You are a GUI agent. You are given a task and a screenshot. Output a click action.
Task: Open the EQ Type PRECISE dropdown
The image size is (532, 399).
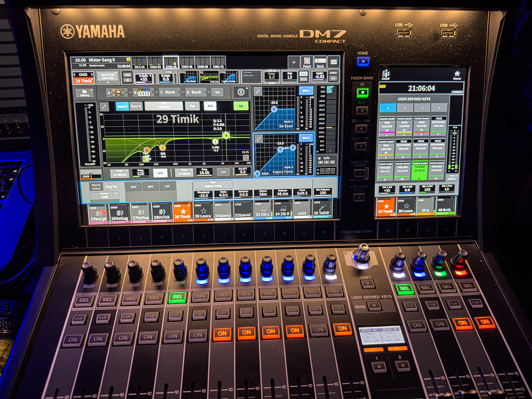tap(164, 106)
